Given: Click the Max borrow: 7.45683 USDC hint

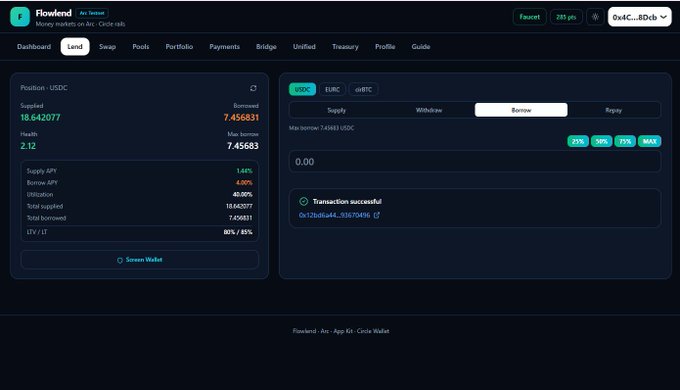Looking at the screenshot, I should pyautogui.click(x=321, y=128).
